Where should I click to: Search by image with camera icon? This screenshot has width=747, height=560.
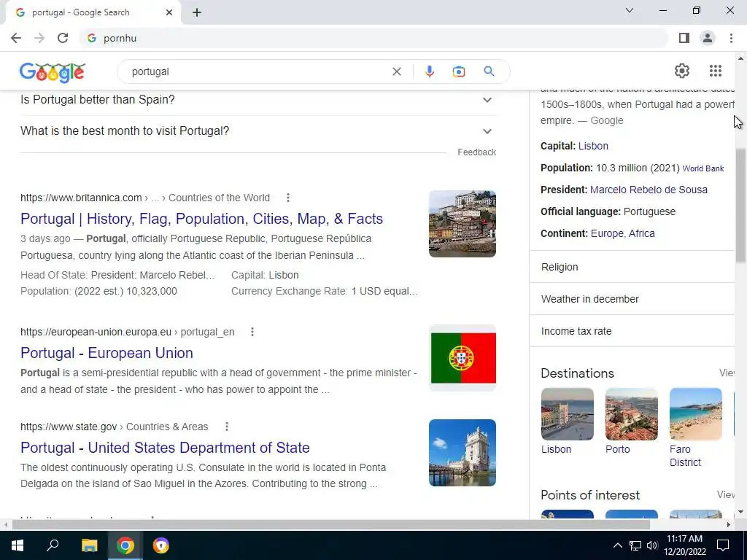[458, 71]
